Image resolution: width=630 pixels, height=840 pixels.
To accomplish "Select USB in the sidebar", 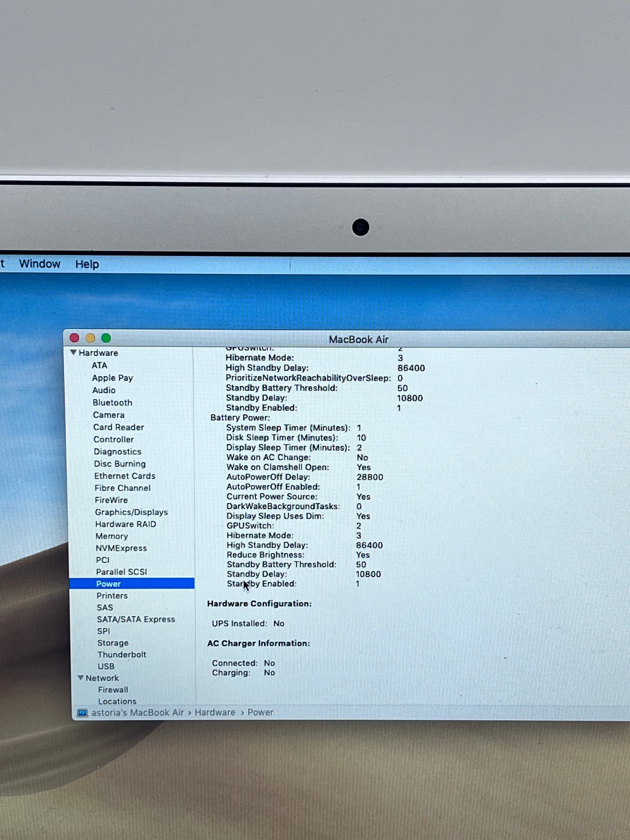I will pyautogui.click(x=106, y=666).
